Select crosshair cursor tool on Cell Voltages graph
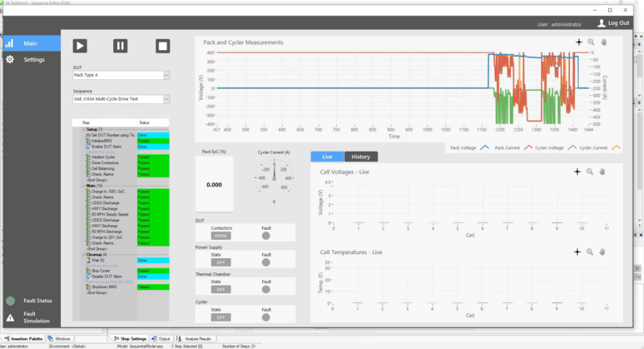The image size is (644, 349). pyautogui.click(x=577, y=172)
